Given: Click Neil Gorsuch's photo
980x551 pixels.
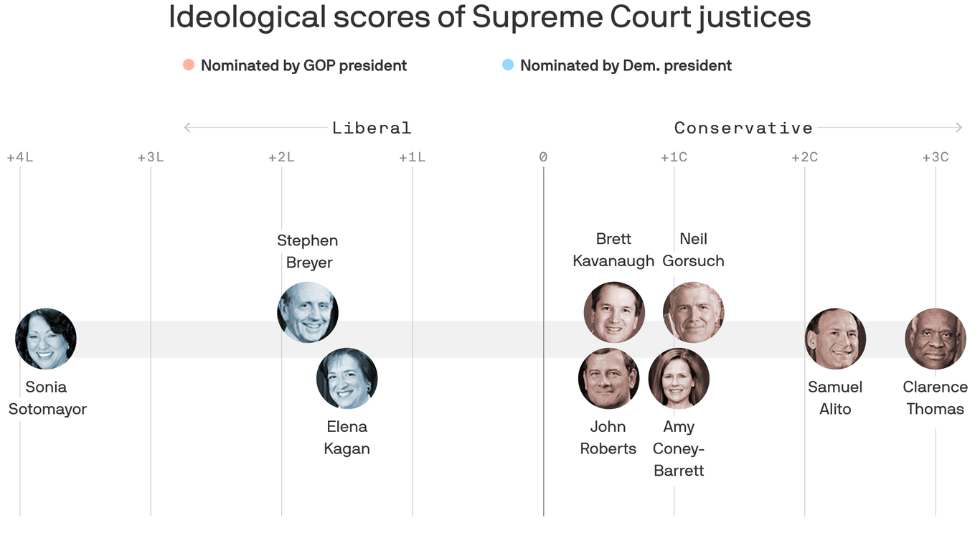Looking at the screenshot, I should pyautogui.click(x=693, y=312).
